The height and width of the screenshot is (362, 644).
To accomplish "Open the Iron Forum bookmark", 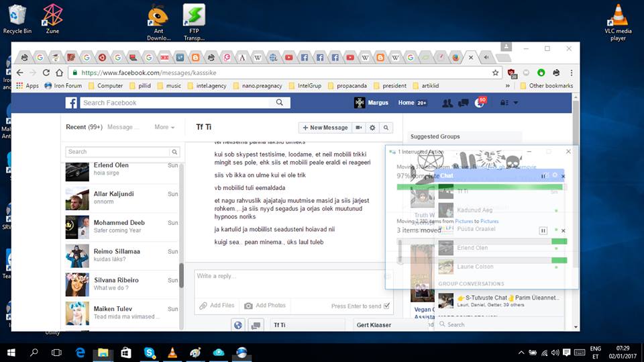I will 63,85.
